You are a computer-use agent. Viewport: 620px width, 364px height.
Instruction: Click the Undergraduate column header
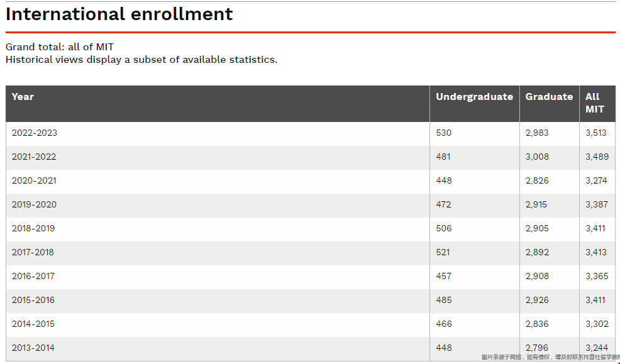(x=474, y=97)
